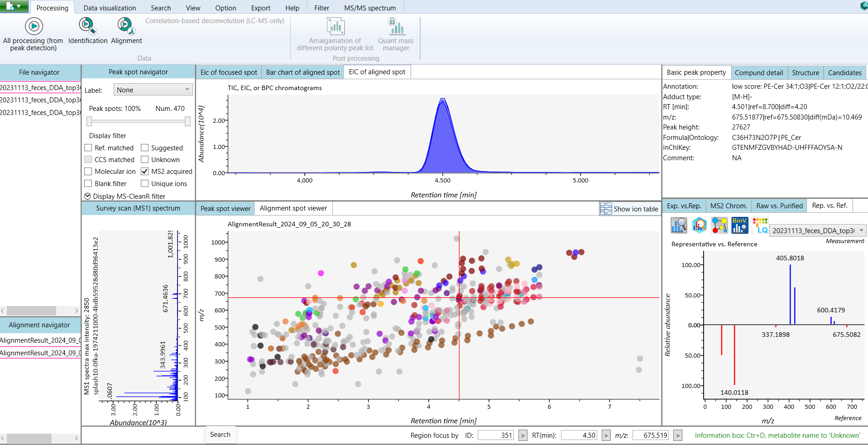Tick the Unknown display filter checkbox
868x445 pixels.
coord(145,160)
